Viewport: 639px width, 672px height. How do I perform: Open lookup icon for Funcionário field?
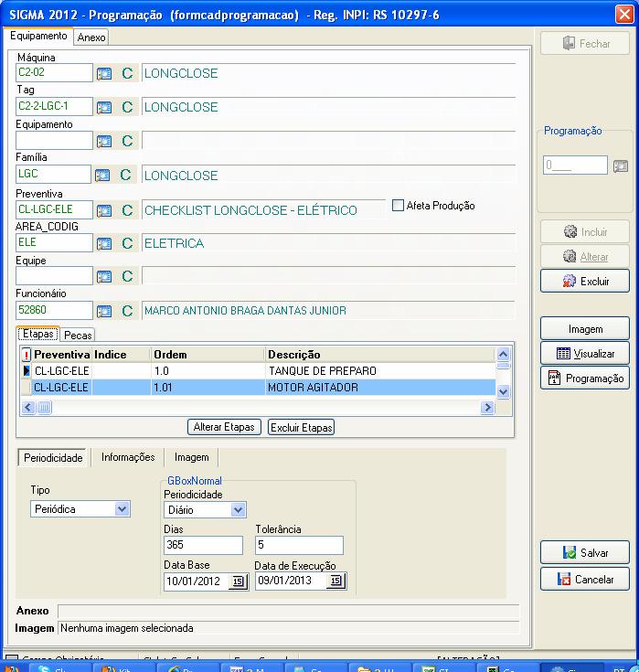[x=103, y=311]
